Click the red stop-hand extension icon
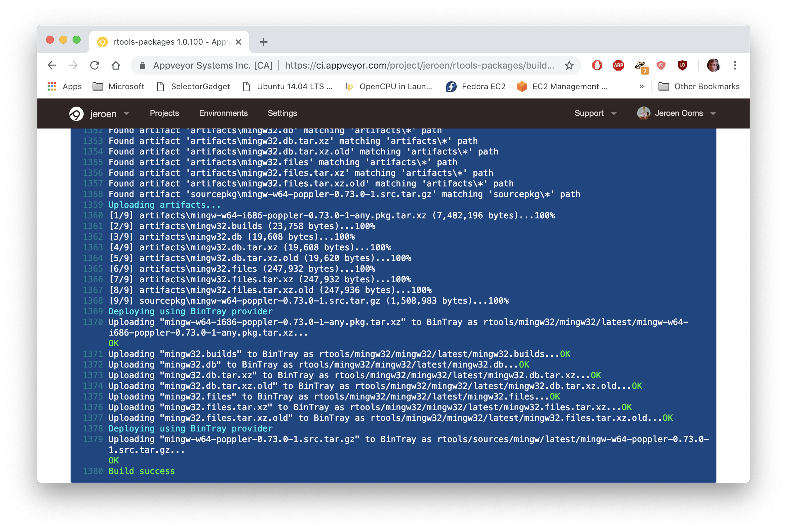The width and height of the screenshot is (787, 532). click(x=597, y=65)
